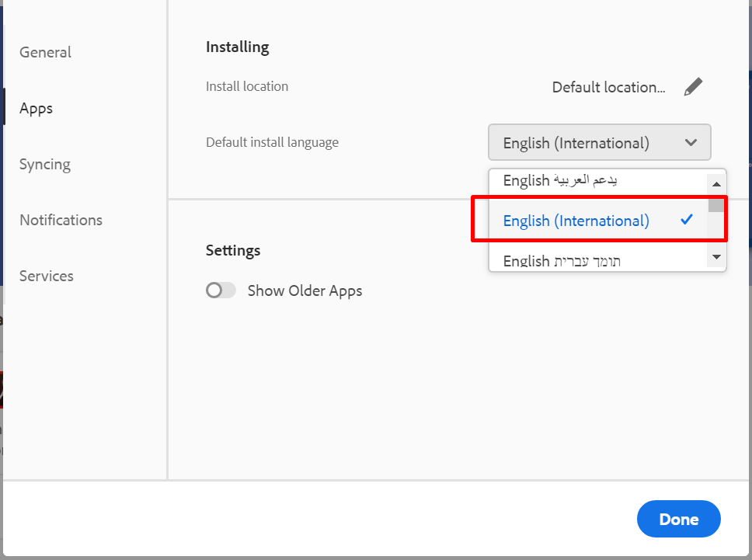Toggle Show Older Apps switch

tap(221, 290)
